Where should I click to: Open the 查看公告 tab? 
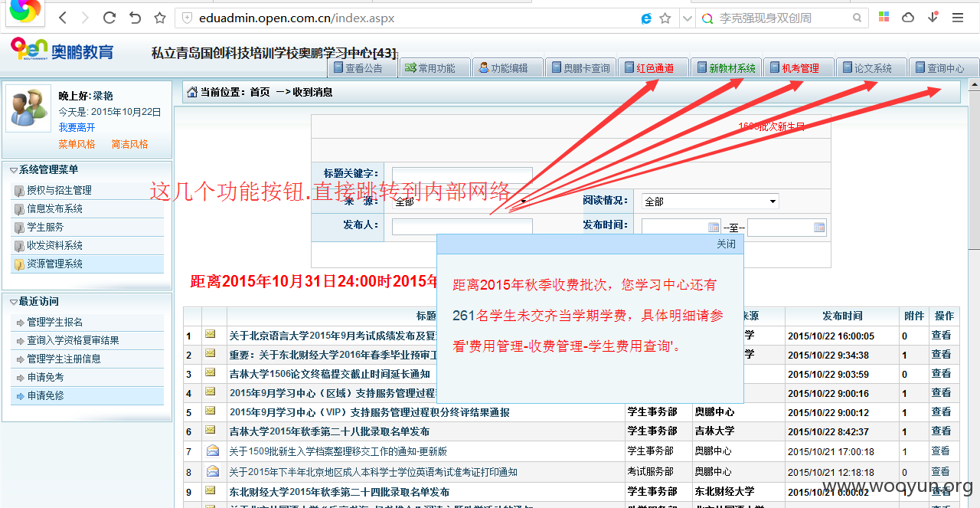coord(363,68)
